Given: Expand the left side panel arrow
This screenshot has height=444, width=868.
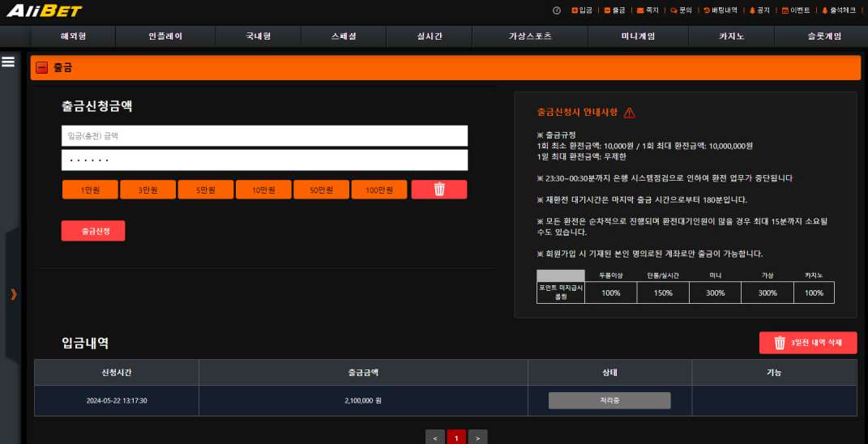Looking at the screenshot, I should (13, 293).
